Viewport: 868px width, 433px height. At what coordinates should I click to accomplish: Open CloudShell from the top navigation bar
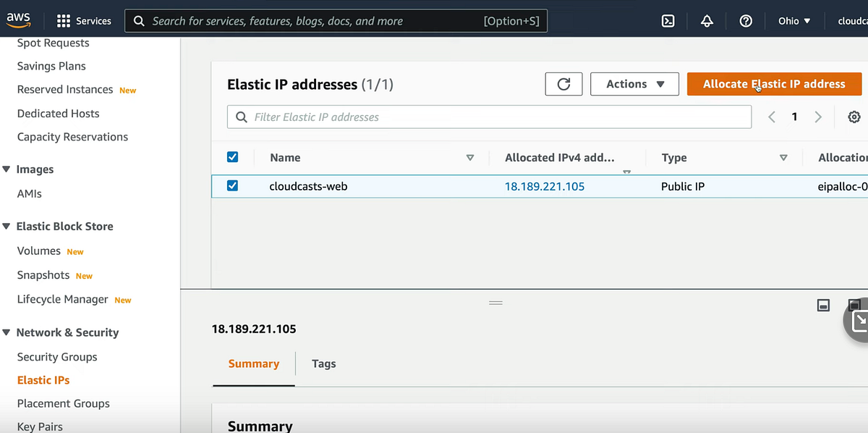click(x=667, y=20)
